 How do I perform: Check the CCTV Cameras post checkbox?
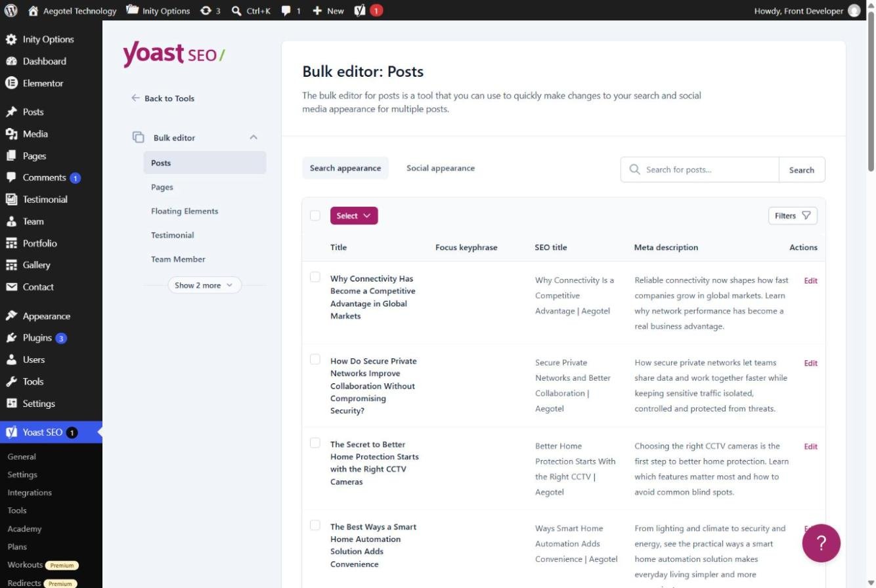click(315, 443)
